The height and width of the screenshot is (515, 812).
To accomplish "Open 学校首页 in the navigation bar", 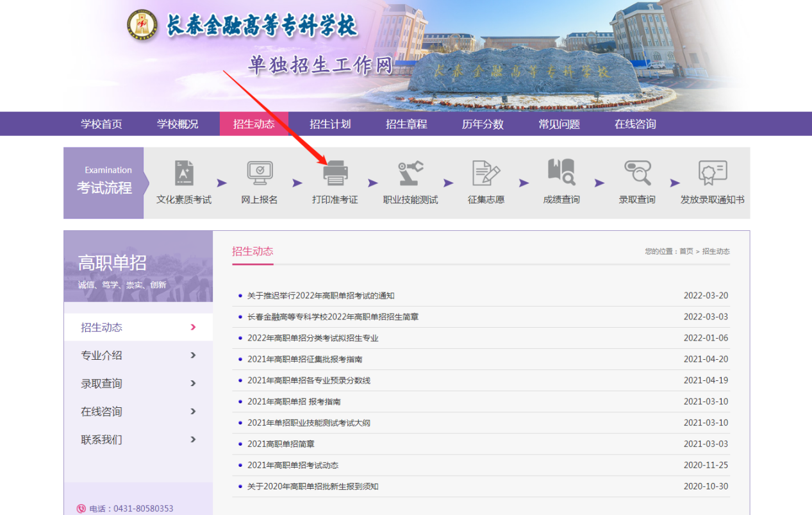I will click(101, 124).
